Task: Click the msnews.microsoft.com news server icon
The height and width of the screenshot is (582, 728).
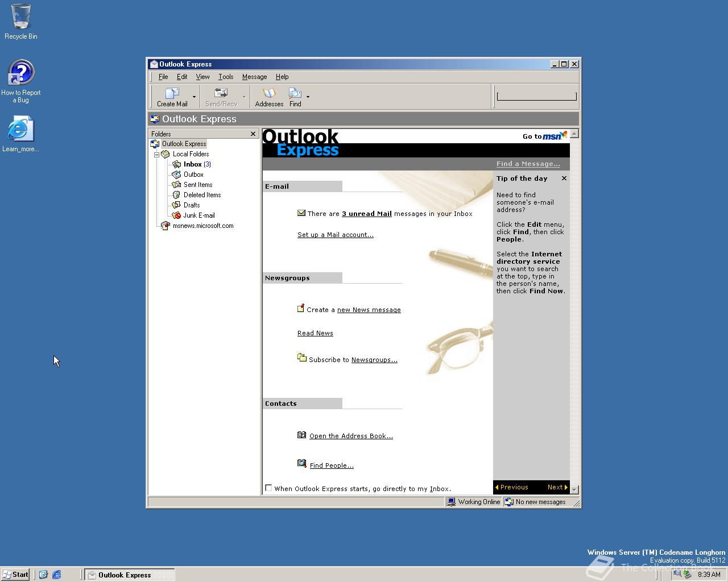Action: pos(166,226)
